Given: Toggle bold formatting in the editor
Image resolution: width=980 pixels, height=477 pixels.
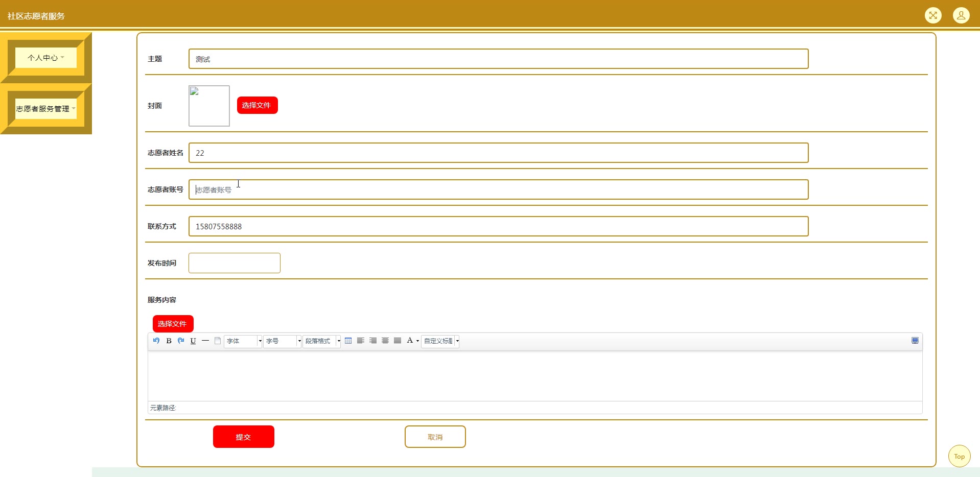Looking at the screenshot, I should pyautogui.click(x=169, y=341).
